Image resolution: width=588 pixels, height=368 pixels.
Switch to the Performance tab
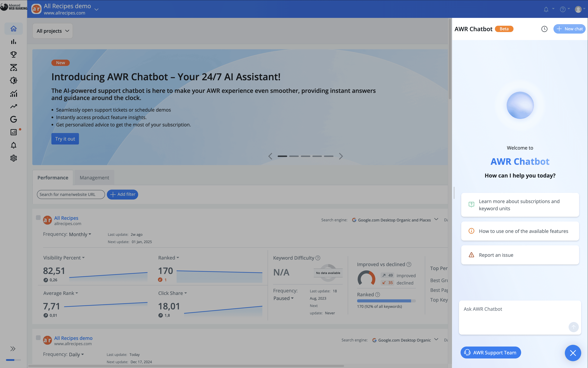tap(53, 178)
